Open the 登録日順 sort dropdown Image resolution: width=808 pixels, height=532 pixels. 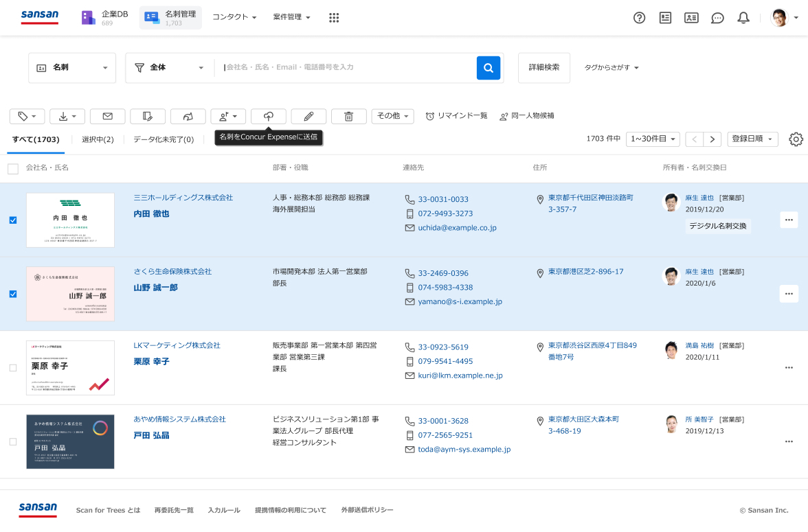coord(752,139)
